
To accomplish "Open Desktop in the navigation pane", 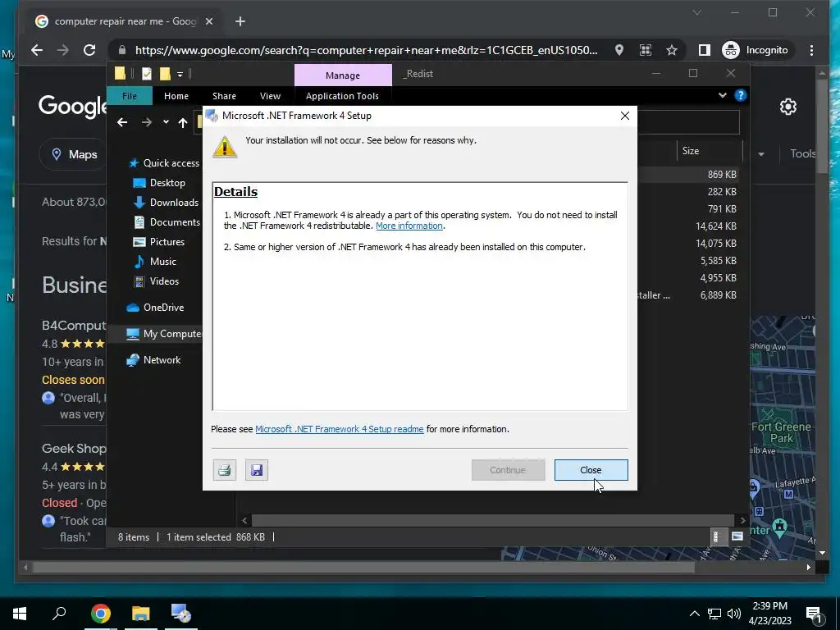I will pyautogui.click(x=159, y=183).
